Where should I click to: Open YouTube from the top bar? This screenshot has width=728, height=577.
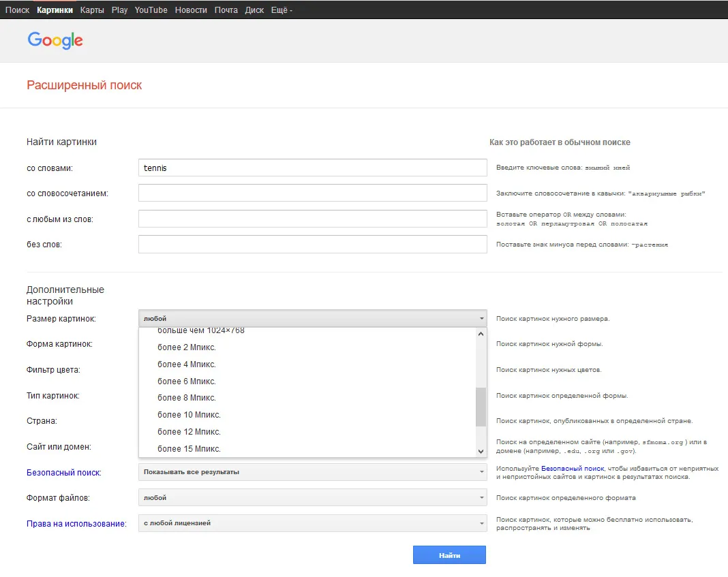tap(151, 10)
